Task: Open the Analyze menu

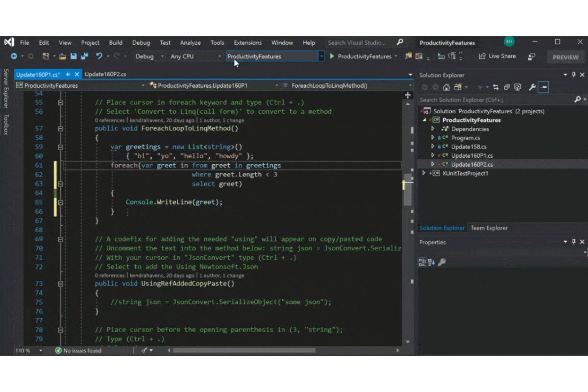Action: click(190, 43)
